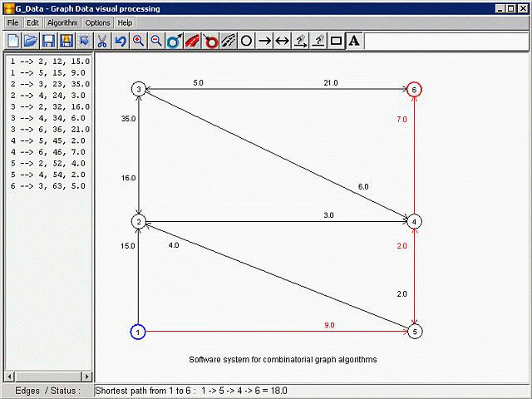Select the blue arrow pointer tool
The width and height of the screenshot is (532, 399).
point(84,41)
